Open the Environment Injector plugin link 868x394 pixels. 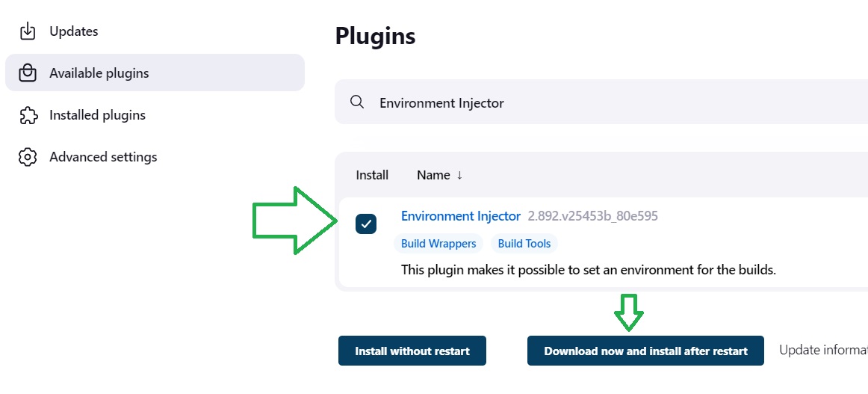461,216
